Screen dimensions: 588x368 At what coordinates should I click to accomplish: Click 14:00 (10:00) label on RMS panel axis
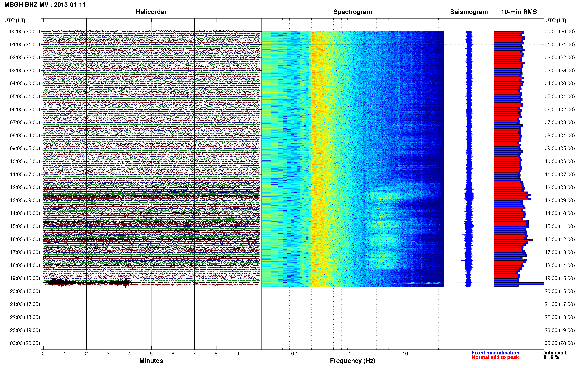[x=560, y=213]
